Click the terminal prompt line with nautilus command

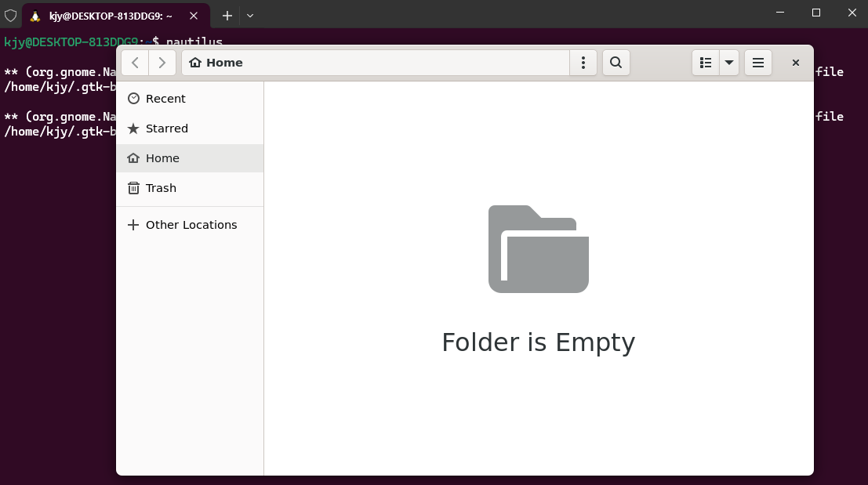click(x=114, y=42)
